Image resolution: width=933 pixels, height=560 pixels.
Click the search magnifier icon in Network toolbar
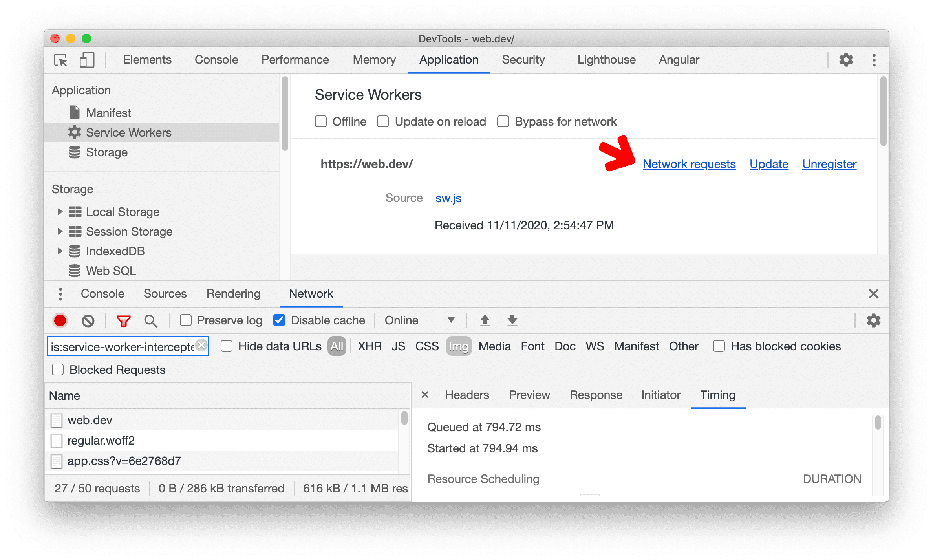pyautogui.click(x=149, y=320)
